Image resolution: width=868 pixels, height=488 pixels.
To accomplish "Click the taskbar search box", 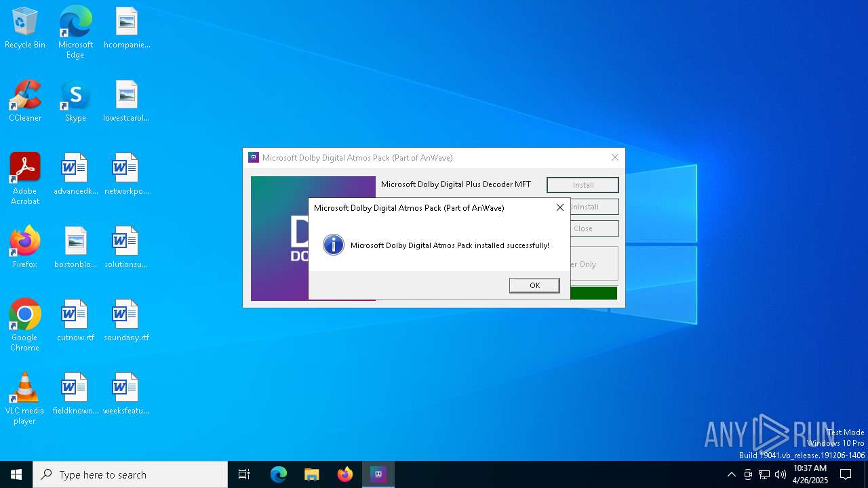I will (x=130, y=474).
